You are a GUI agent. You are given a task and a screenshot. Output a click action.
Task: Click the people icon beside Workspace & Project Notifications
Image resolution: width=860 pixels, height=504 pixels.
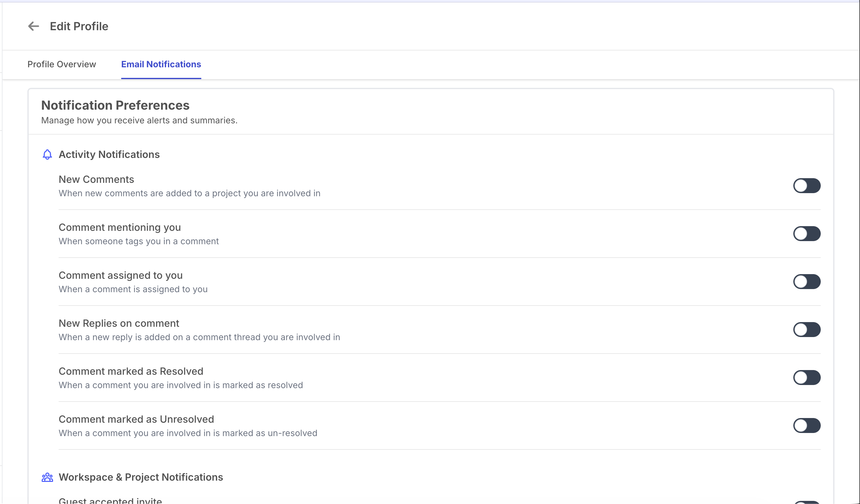click(47, 477)
